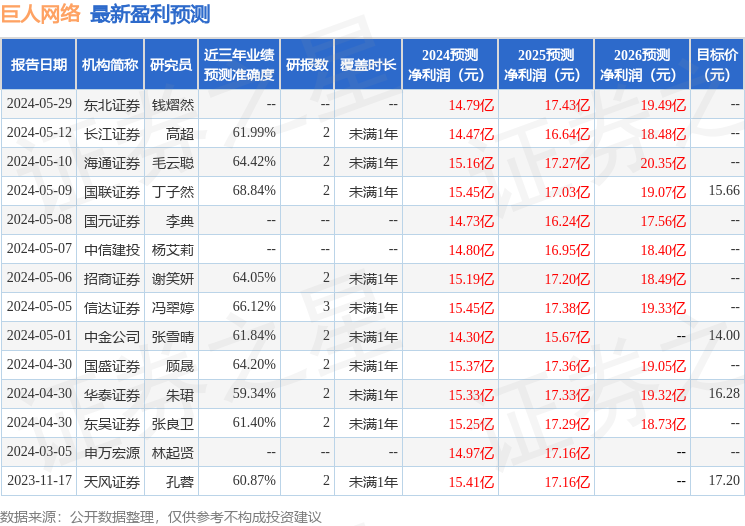The height and width of the screenshot is (526, 745).
Task: Select the 2024预测净利润 column header
Action: 450,65
